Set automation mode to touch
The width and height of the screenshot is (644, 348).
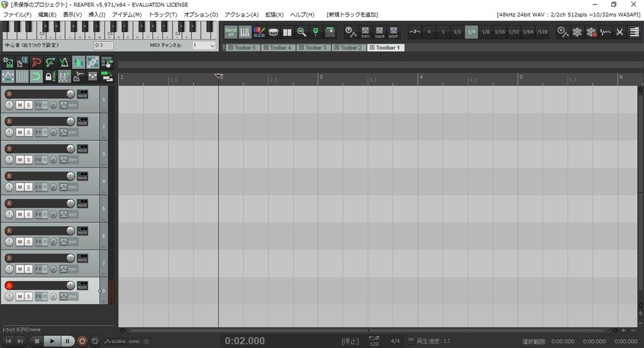coord(379,32)
